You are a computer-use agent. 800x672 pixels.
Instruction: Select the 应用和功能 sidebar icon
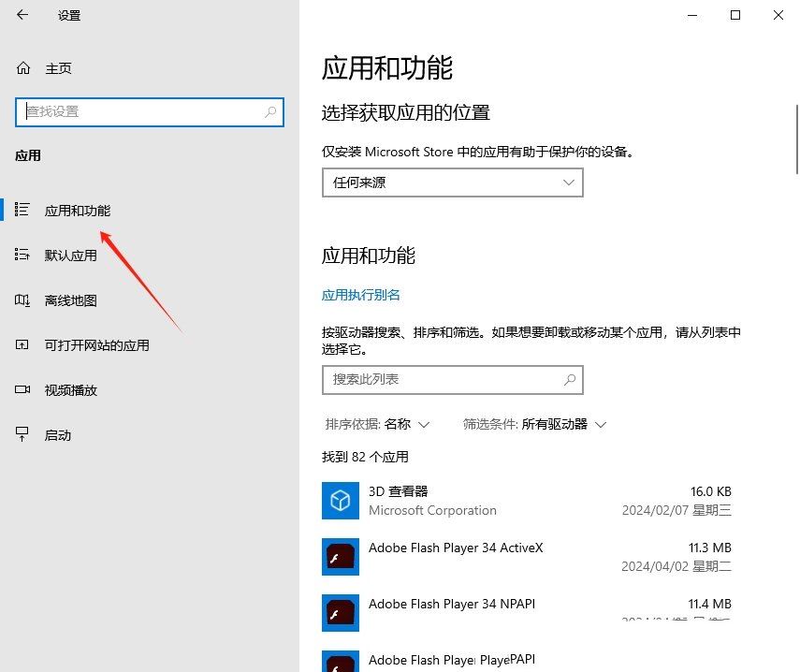[x=22, y=210]
